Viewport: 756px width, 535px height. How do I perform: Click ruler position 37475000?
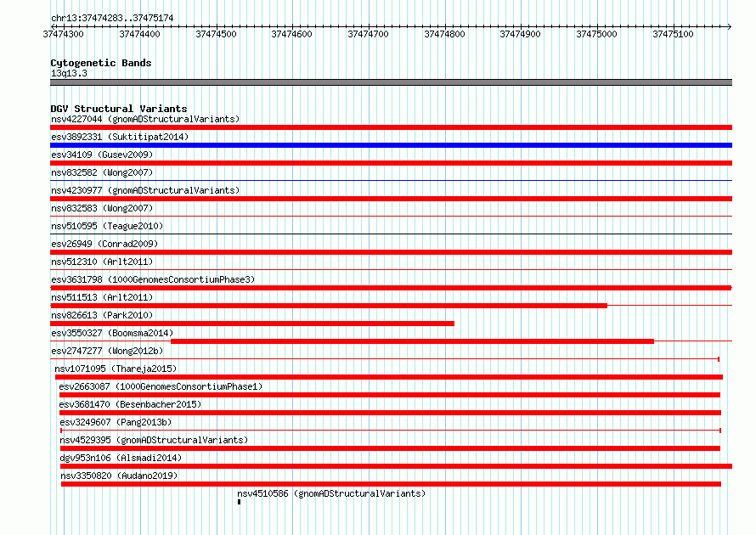point(596,34)
